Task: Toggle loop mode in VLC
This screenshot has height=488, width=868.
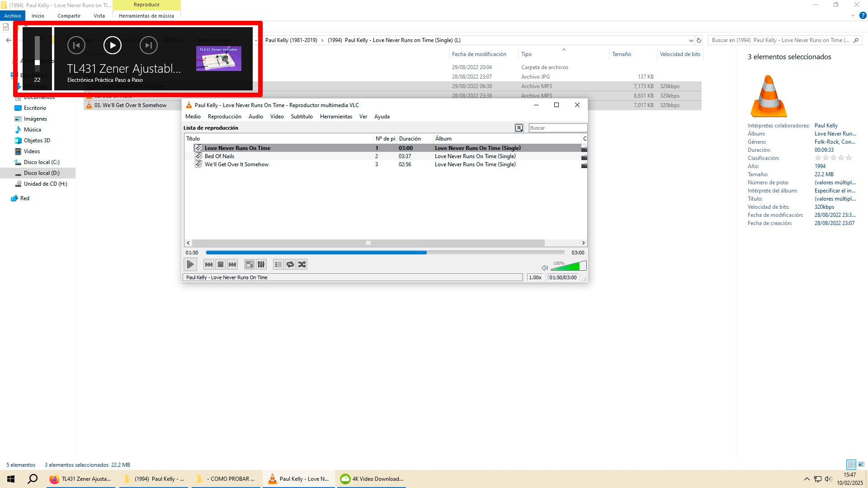Action: [x=290, y=264]
